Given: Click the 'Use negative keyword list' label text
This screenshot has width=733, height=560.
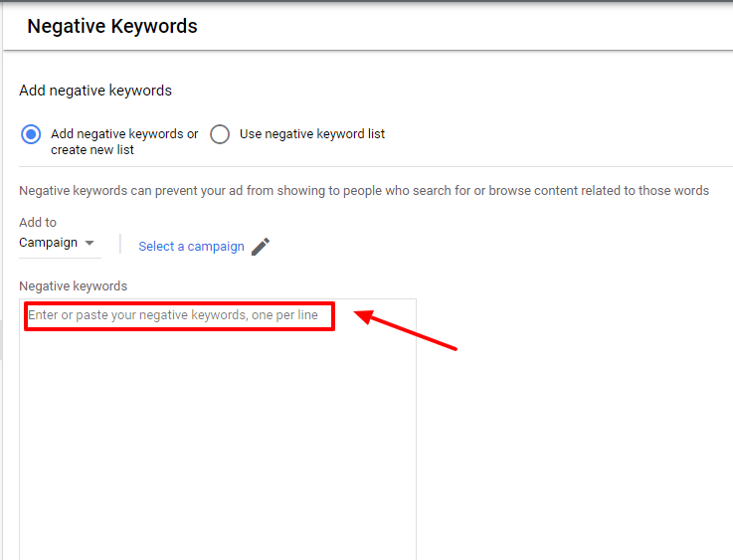Looking at the screenshot, I should pyautogui.click(x=312, y=134).
